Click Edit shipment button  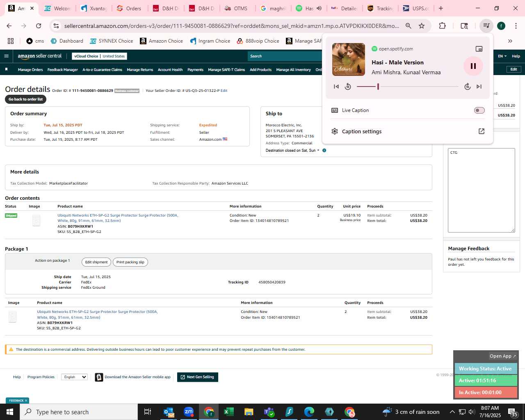pyautogui.click(x=96, y=262)
